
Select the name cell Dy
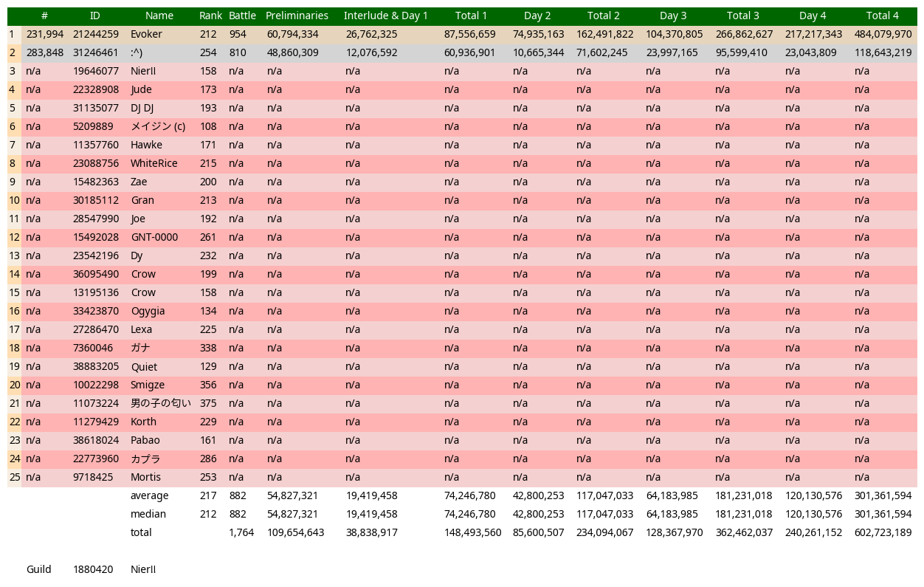click(x=137, y=255)
